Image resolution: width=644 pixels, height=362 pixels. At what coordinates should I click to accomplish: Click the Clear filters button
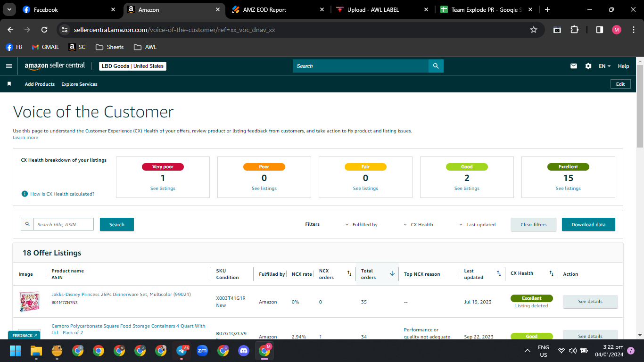(x=534, y=224)
